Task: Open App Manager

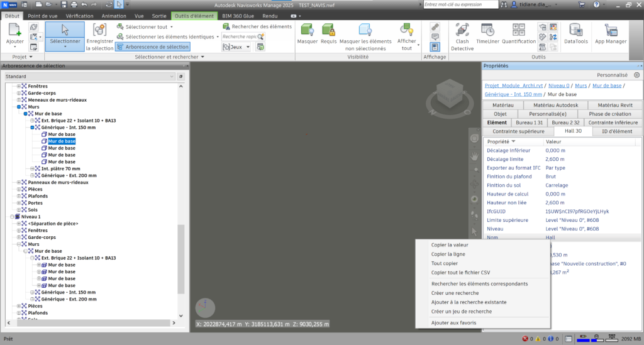Action: (x=611, y=35)
